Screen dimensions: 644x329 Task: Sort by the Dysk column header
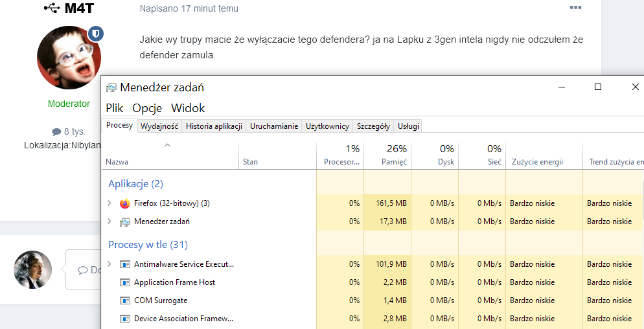[435, 156]
